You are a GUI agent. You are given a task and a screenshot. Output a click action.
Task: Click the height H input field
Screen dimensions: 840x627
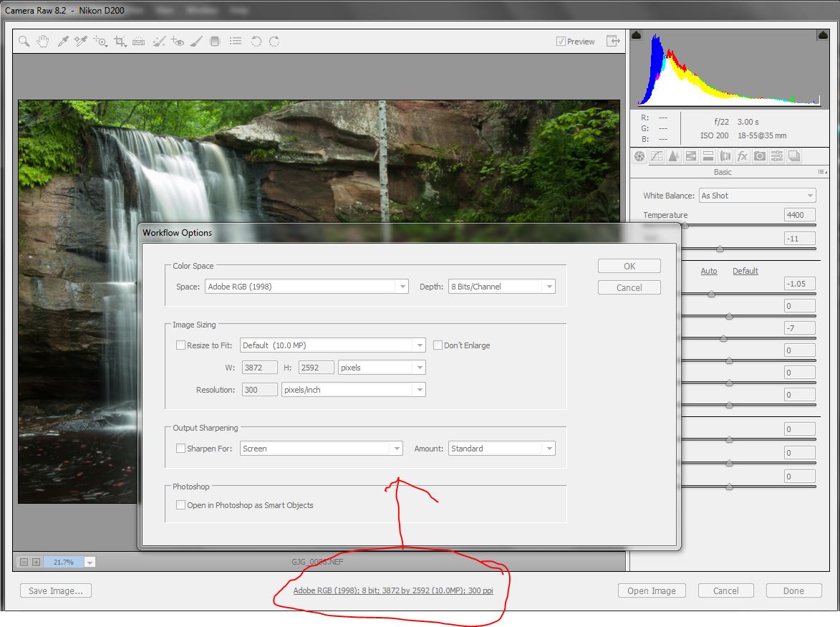[316, 368]
